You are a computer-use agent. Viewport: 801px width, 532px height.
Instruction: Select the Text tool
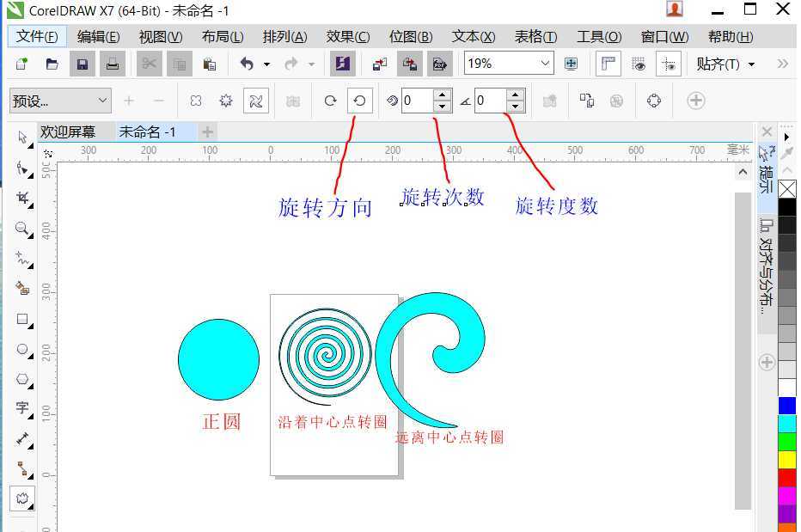(x=21, y=409)
